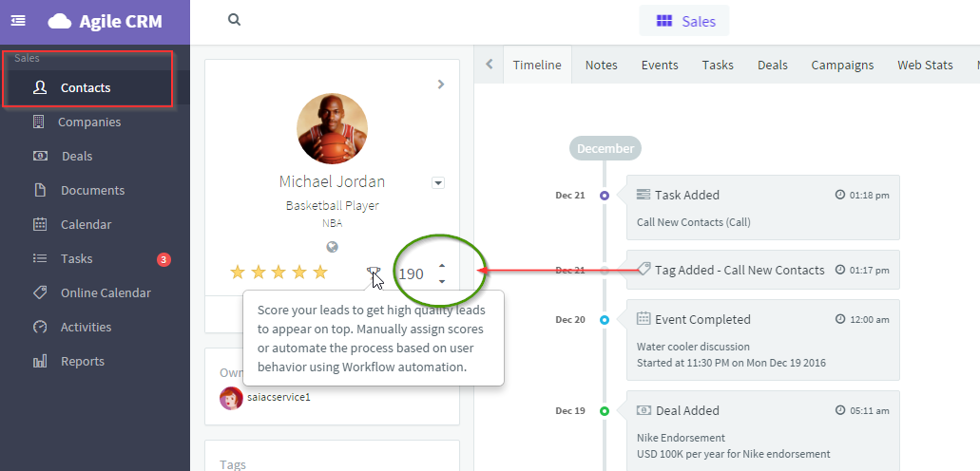Click the Documents file icon

(40, 190)
